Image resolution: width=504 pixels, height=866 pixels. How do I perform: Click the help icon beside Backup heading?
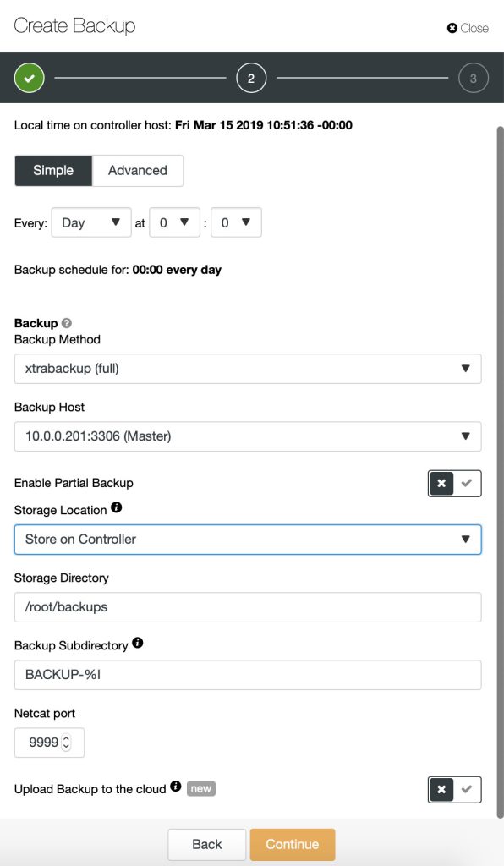pos(67,323)
